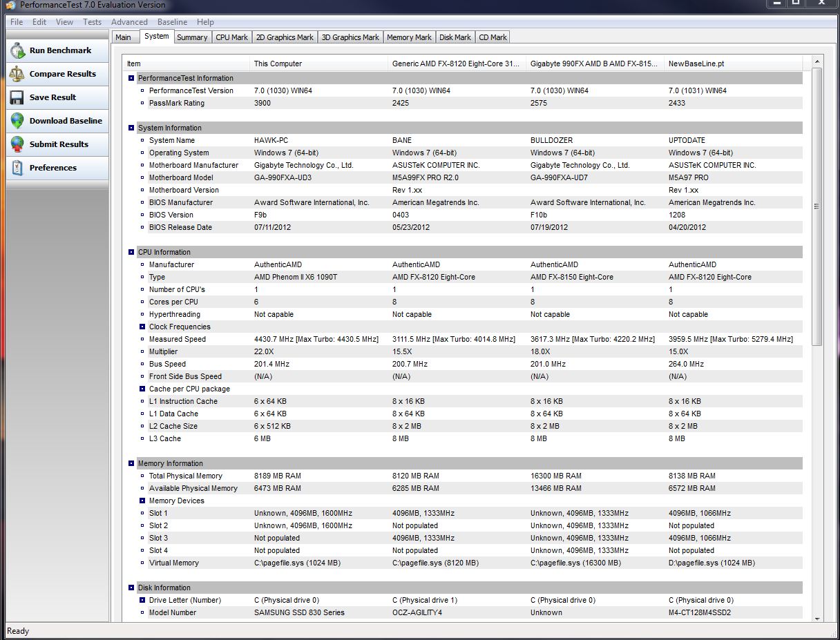Collapse the Memory Information section
The image size is (840, 640).
(x=131, y=463)
